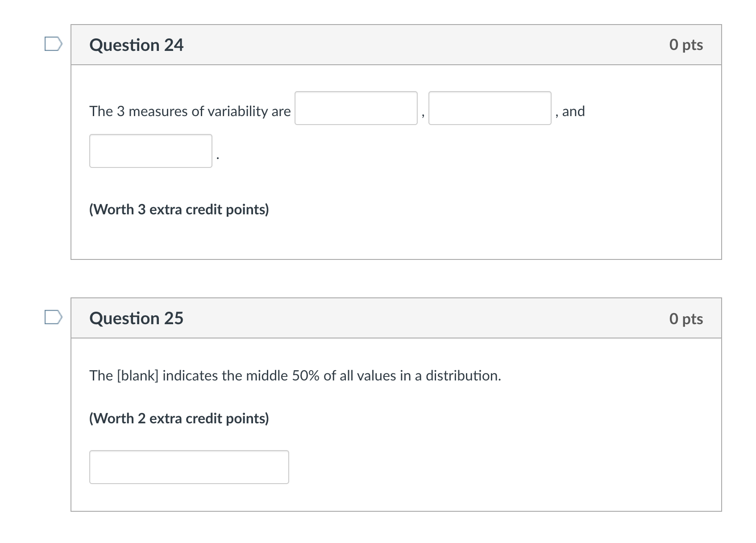
Task: Click the first answer blank in Question 24
Action: 356,109
